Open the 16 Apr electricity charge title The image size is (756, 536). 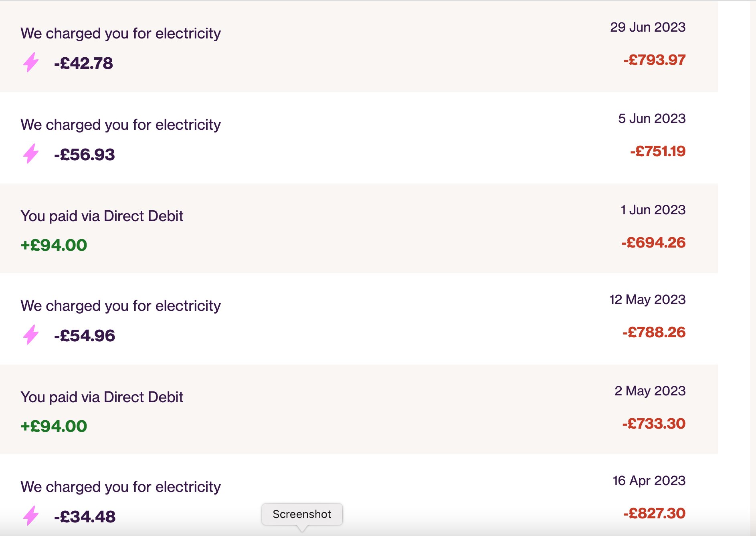pyautogui.click(x=121, y=487)
